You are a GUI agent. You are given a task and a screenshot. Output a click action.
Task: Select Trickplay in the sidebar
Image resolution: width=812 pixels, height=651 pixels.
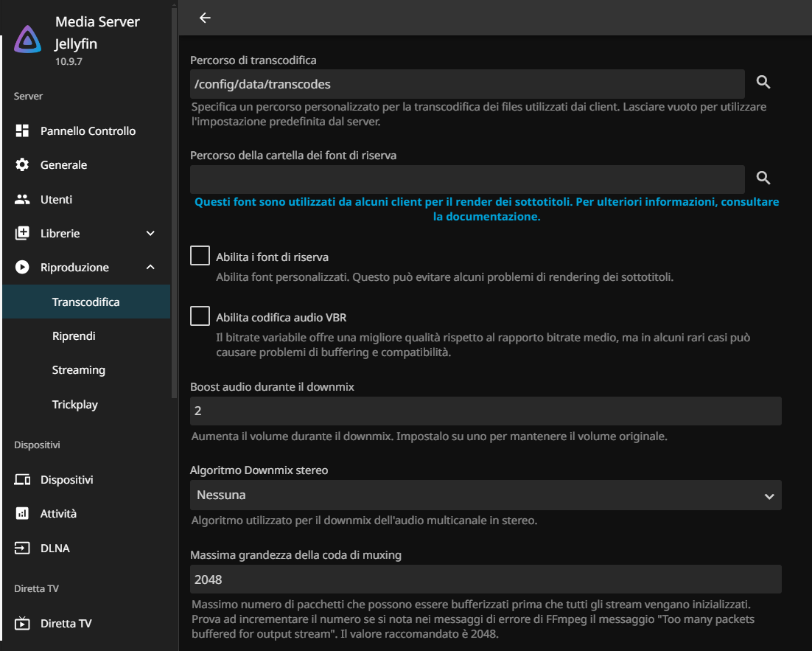(x=75, y=405)
